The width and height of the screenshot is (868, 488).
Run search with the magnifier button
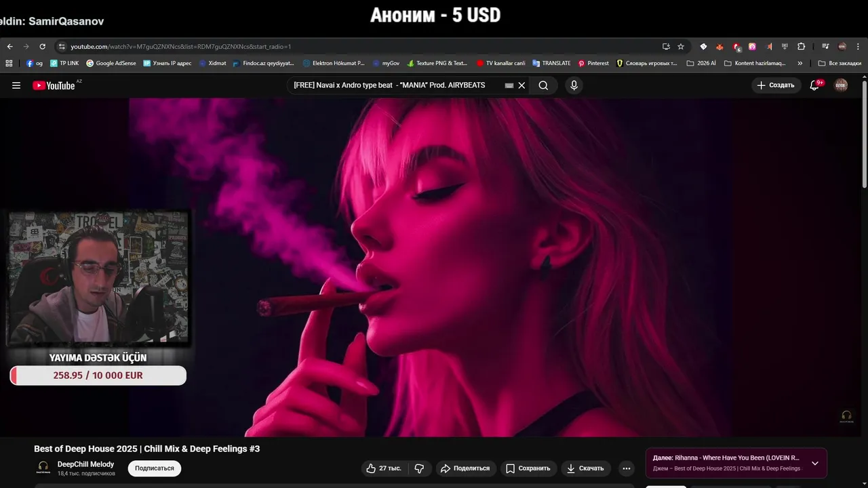pyautogui.click(x=543, y=85)
